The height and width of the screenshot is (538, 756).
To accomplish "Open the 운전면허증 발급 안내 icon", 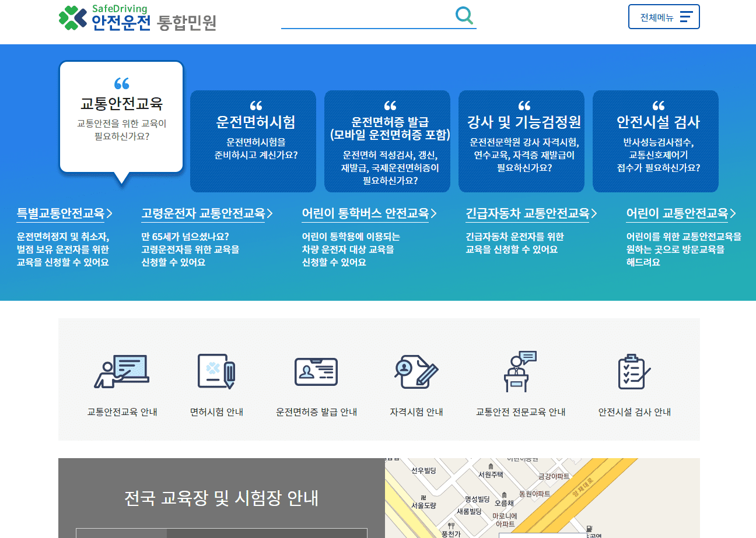I will [316, 371].
